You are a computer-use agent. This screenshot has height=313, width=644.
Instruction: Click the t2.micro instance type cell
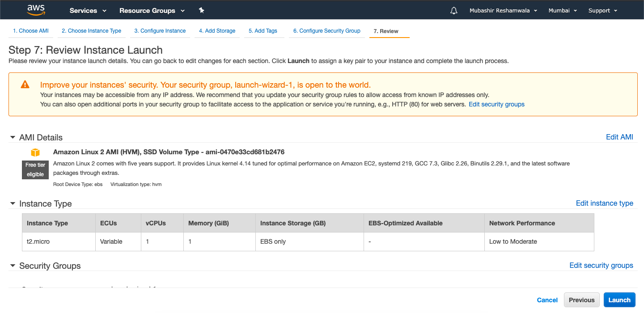point(58,241)
